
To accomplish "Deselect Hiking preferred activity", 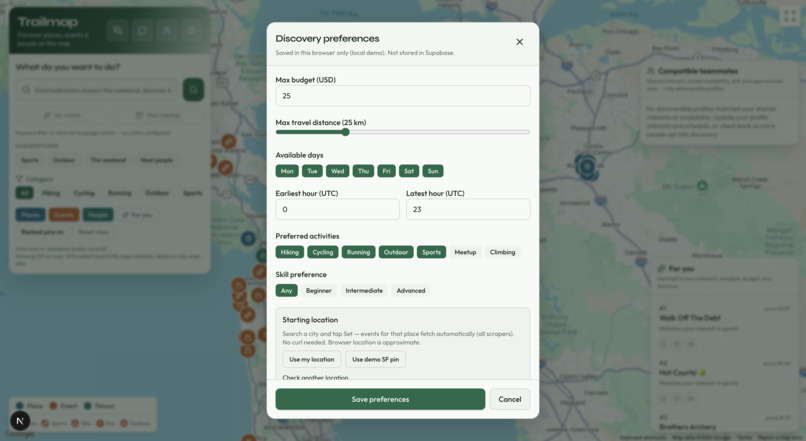I will [x=289, y=252].
